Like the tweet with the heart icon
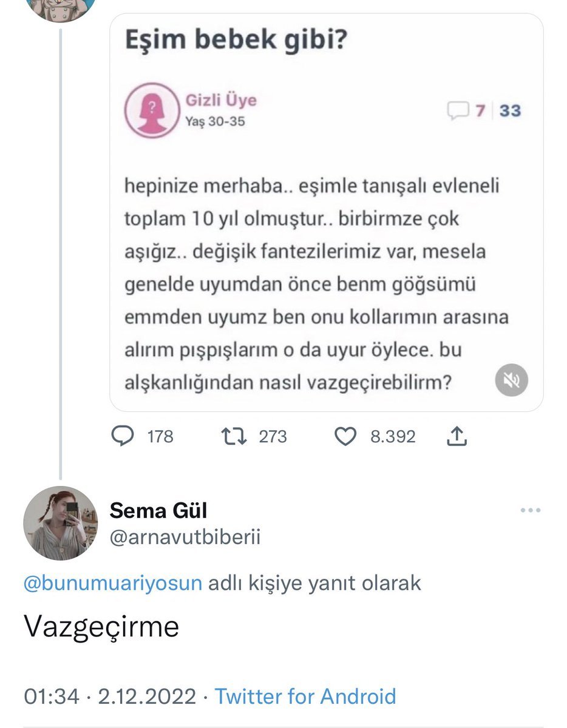 (x=345, y=436)
